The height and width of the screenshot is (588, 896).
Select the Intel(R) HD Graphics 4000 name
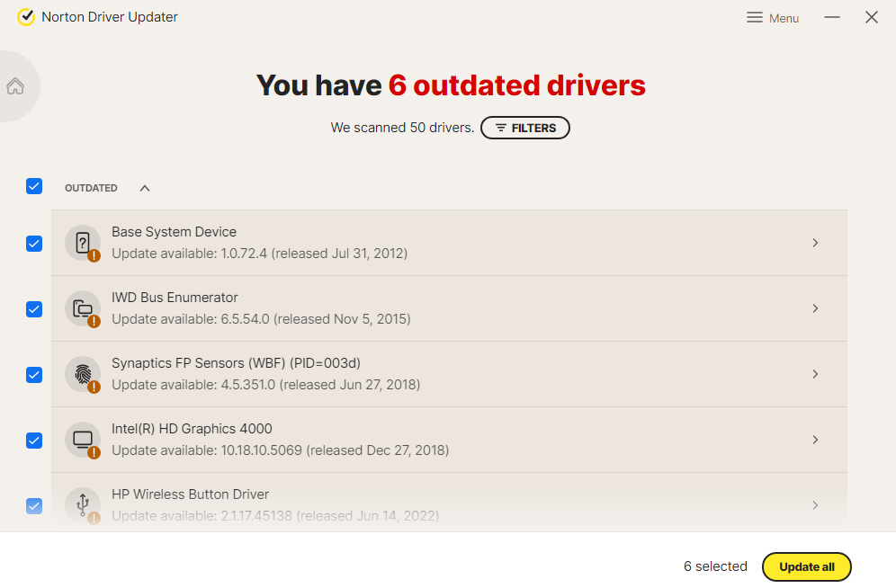coord(192,429)
